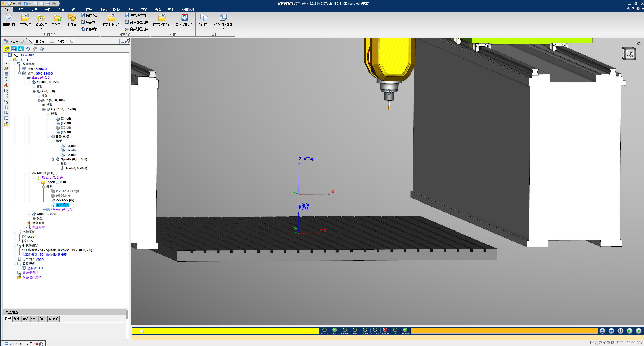Click the 底 bottom view cube
This screenshot has width=644, height=346.
click(629, 54)
